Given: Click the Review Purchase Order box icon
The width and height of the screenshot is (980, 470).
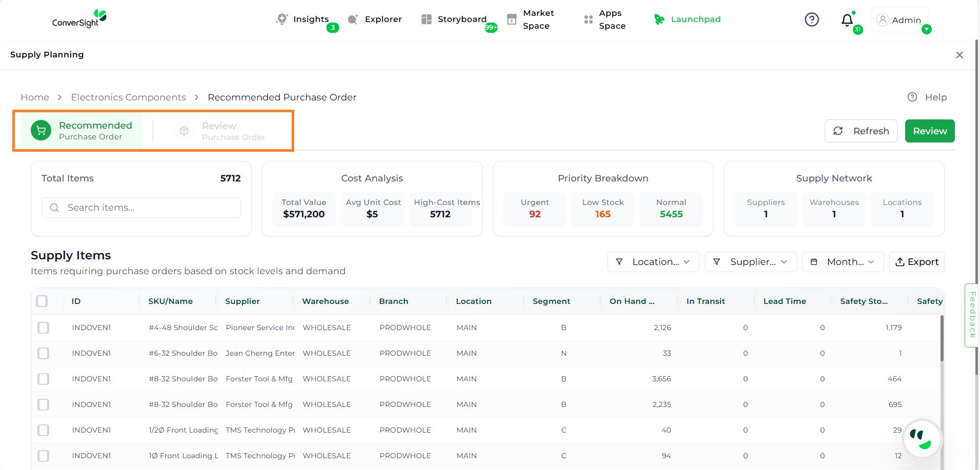Looking at the screenshot, I should click(184, 131).
